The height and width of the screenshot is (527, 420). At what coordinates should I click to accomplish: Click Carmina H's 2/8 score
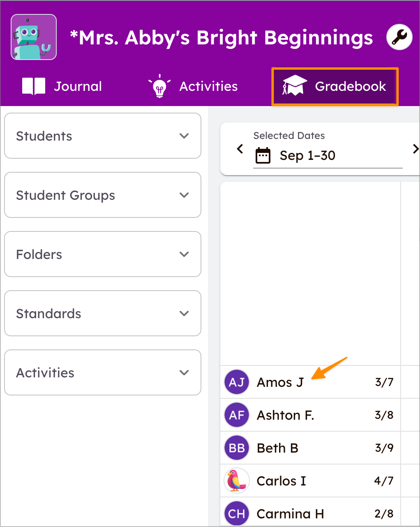pyautogui.click(x=384, y=514)
